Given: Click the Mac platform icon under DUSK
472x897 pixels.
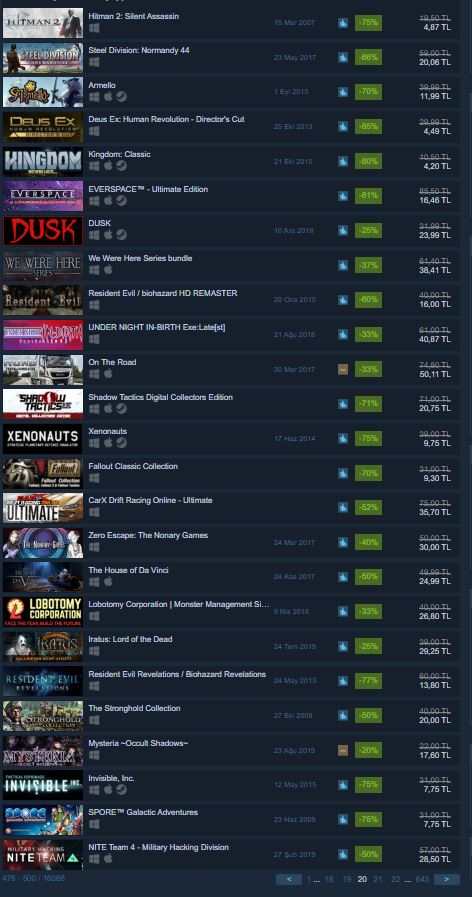Looking at the screenshot, I should pos(108,235).
